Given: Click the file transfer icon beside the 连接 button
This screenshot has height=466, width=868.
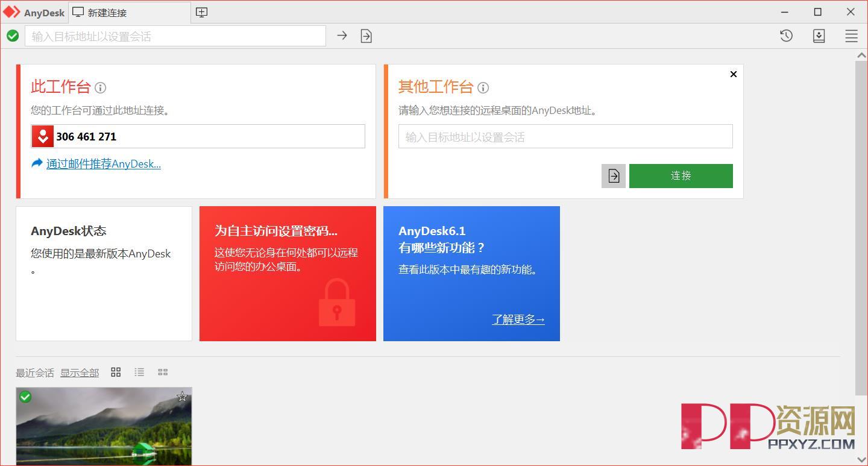Looking at the screenshot, I should click(x=613, y=175).
